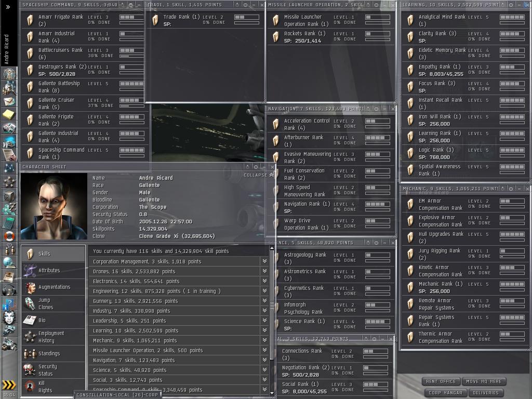The height and width of the screenshot is (399, 532).
Task: Open People & Places magnifier icon
Action: (x=9, y=88)
